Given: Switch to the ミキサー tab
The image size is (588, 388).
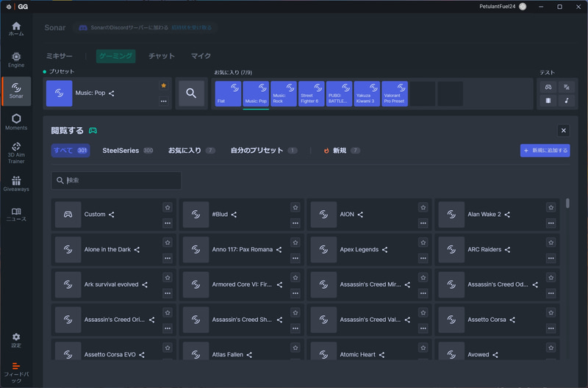Looking at the screenshot, I should point(60,57).
